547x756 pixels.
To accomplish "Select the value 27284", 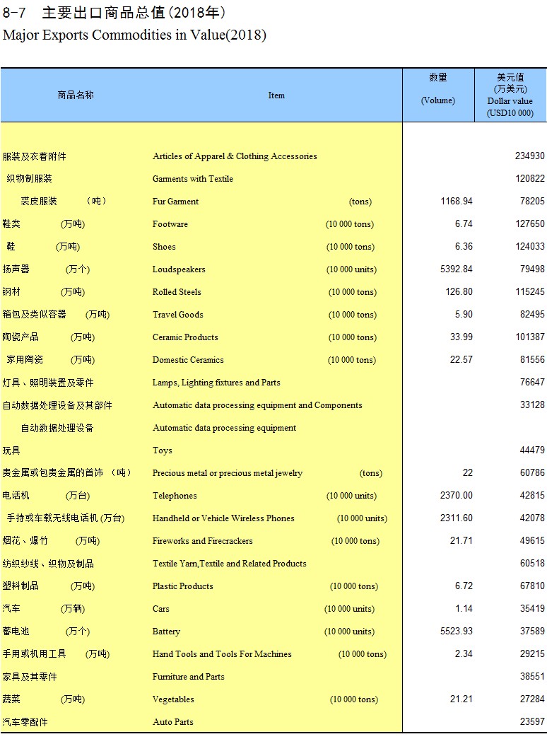I will (x=532, y=699).
